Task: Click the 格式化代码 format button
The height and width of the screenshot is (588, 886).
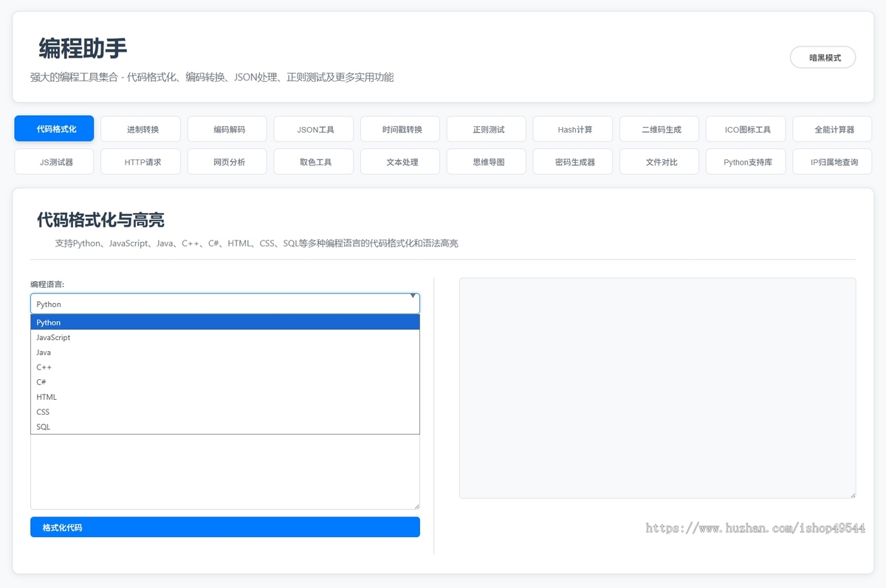Action: coord(225,527)
